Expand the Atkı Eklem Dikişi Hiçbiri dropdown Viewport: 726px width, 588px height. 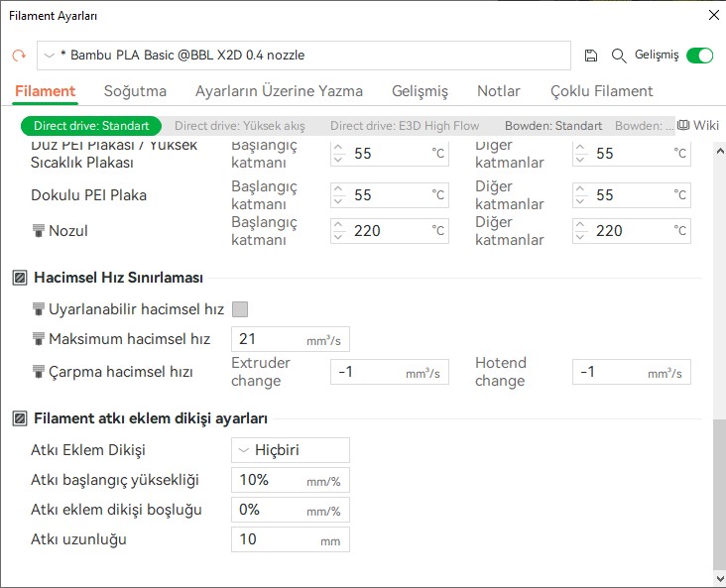[291, 450]
